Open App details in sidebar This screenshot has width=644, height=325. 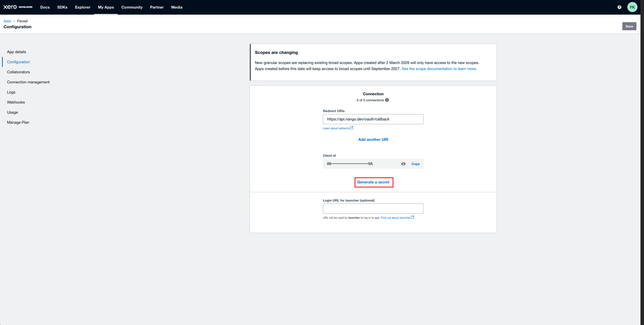click(17, 52)
